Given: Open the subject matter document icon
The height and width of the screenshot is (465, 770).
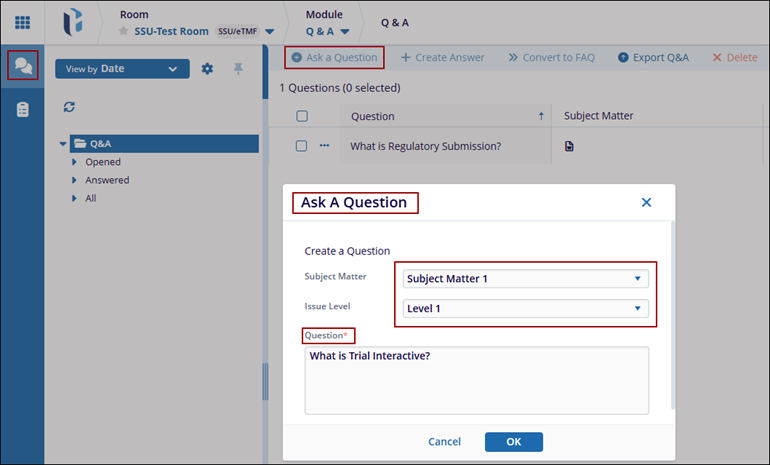Looking at the screenshot, I should pos(570,146).
